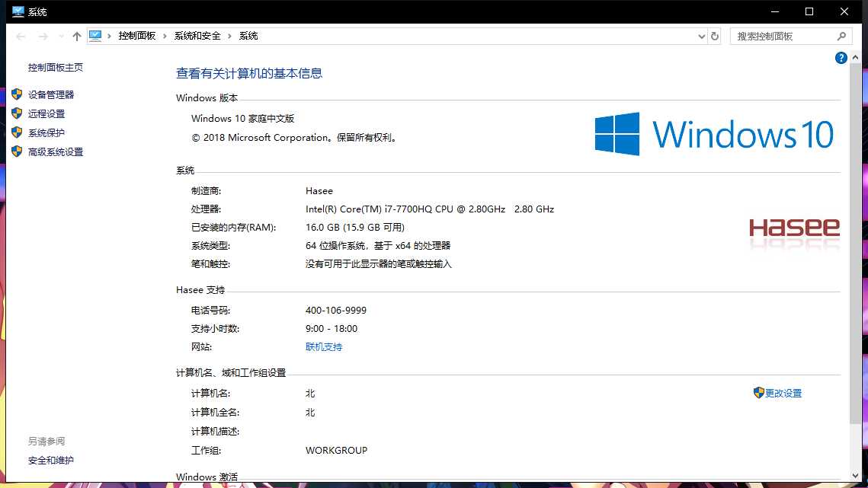
Task: Click 更改设置 link
Action: coord(783,394)
